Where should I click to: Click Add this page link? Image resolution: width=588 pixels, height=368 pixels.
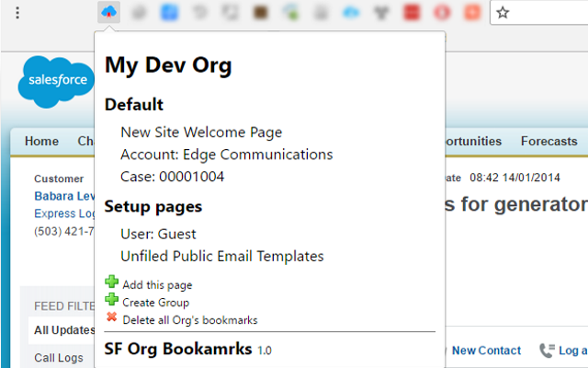click(x=157, y=285)
